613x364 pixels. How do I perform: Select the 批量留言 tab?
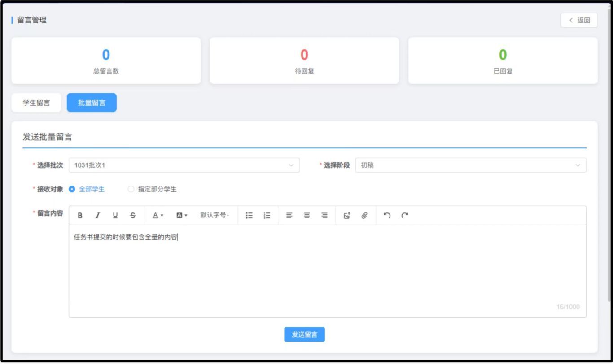coord(92,103)
